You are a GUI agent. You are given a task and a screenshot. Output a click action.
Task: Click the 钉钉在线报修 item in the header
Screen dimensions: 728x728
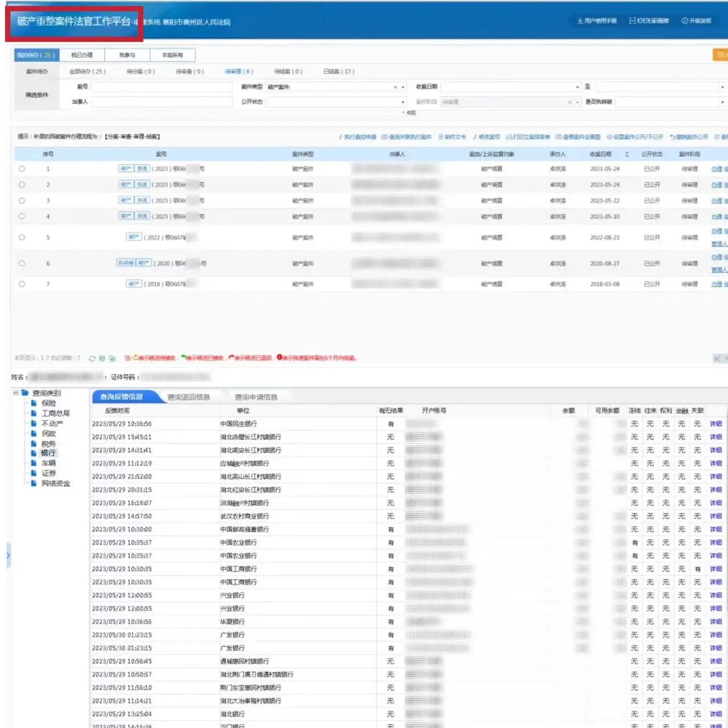click(x=649, y=21)
